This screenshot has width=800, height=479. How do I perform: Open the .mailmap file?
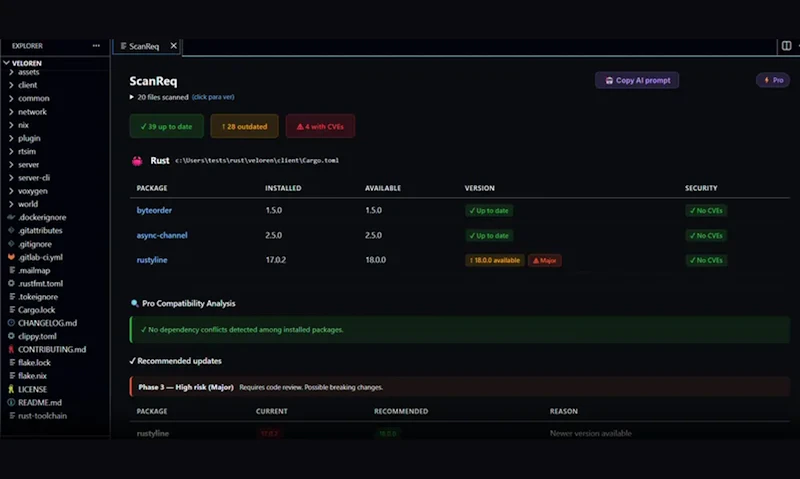coord(34,270)
